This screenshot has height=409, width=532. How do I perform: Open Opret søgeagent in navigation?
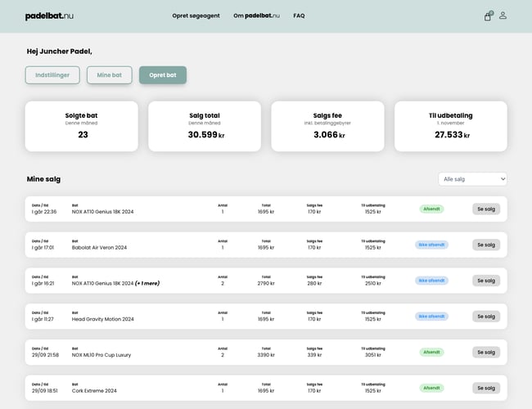click(x=196, y=16)
